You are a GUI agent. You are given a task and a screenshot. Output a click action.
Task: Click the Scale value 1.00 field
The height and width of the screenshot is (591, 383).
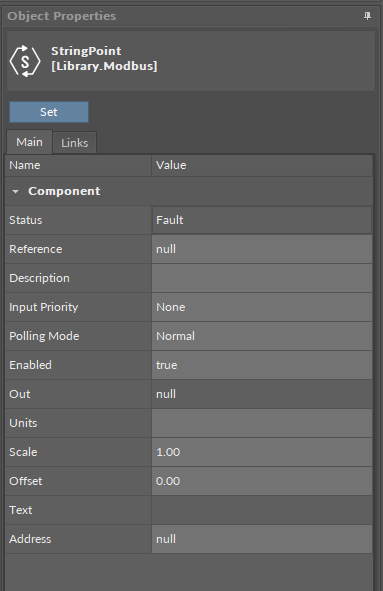pyautogui.click(x=262, y=452)
